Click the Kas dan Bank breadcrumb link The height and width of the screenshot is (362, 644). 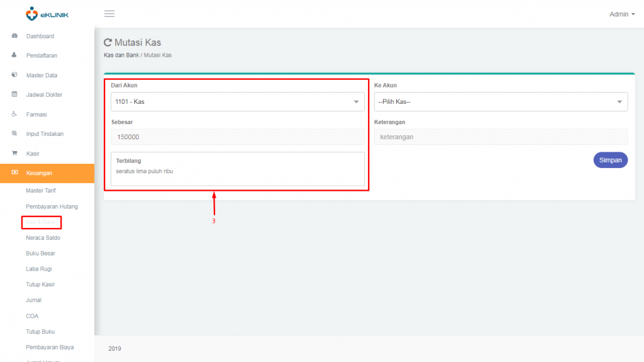[x=121, y=55]
